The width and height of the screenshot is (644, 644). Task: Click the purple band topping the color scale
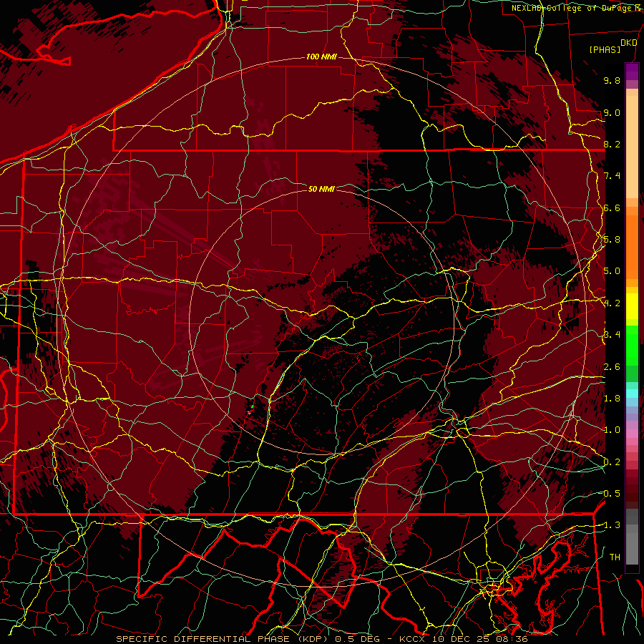632,72
